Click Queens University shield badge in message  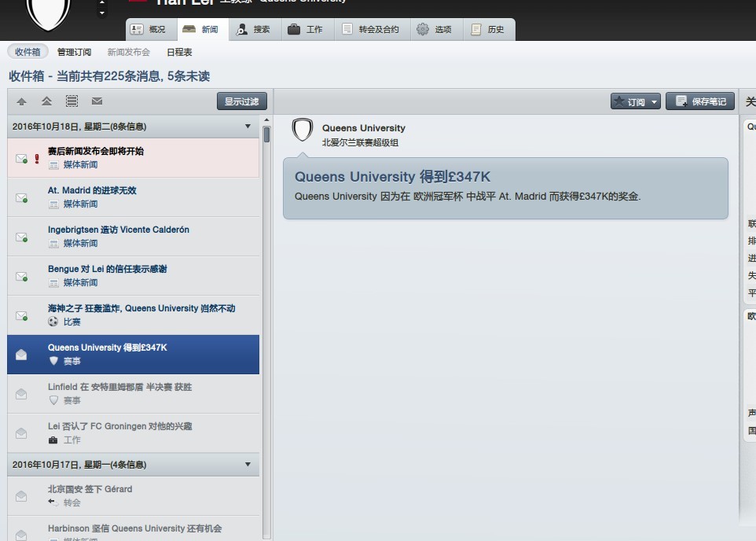(x=303, y=130)
